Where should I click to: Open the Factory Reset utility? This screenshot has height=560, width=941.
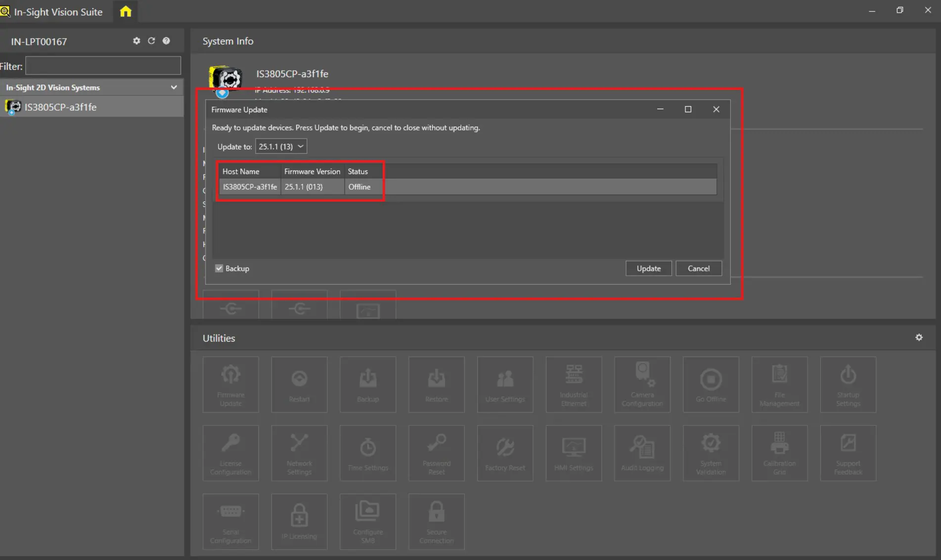coord(505,453)
